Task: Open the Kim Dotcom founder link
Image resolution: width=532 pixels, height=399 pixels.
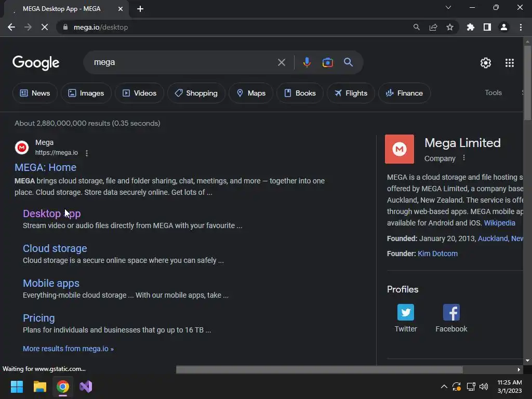Action: (x=437, y=254)
